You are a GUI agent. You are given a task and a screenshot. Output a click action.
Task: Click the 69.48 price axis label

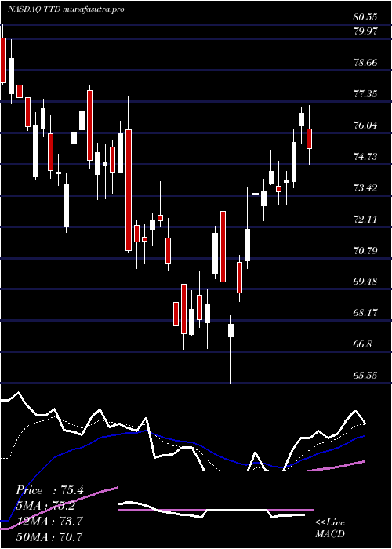[365, 282]
